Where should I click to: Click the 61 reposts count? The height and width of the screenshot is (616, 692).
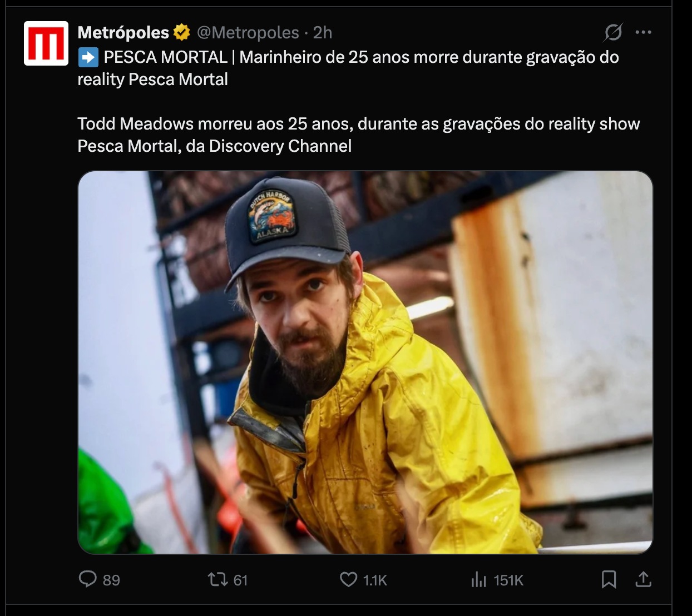coord(240,580)
